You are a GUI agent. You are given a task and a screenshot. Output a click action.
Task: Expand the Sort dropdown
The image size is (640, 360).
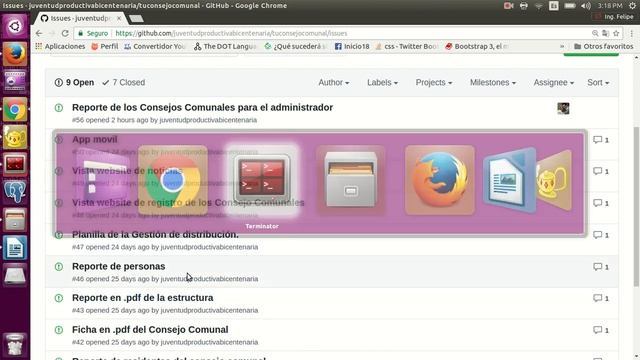(x=598, y=82)
